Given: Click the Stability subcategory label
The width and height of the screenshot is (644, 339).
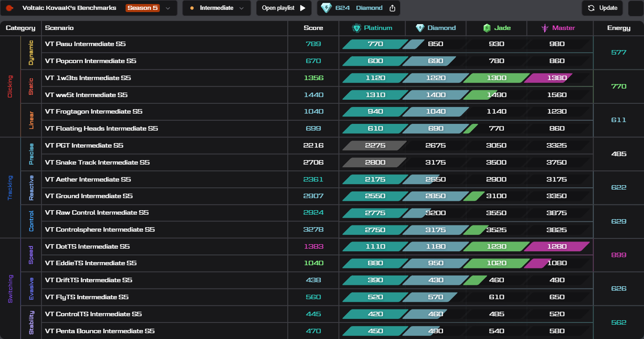Looking at the screenshot, I should [x=31, y=322].
